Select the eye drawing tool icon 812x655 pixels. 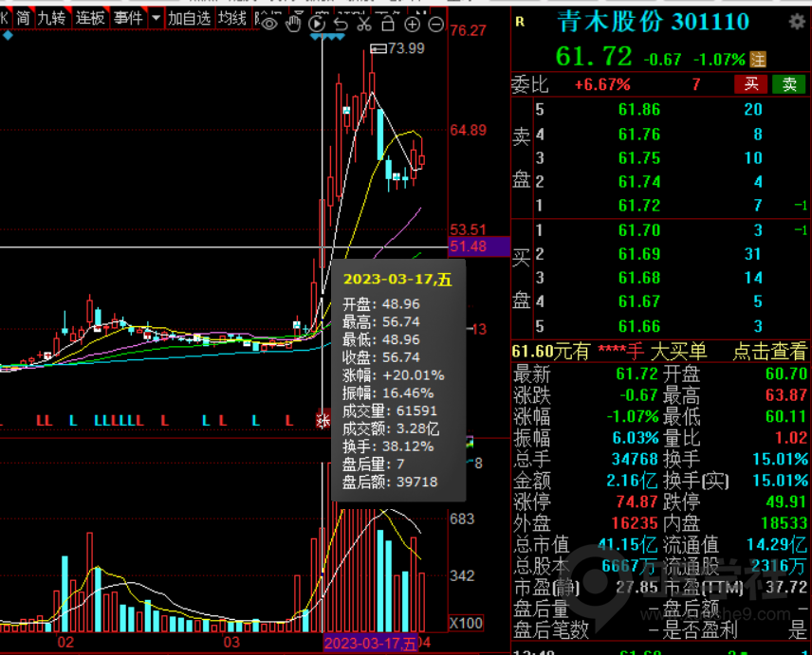(270, 24)
